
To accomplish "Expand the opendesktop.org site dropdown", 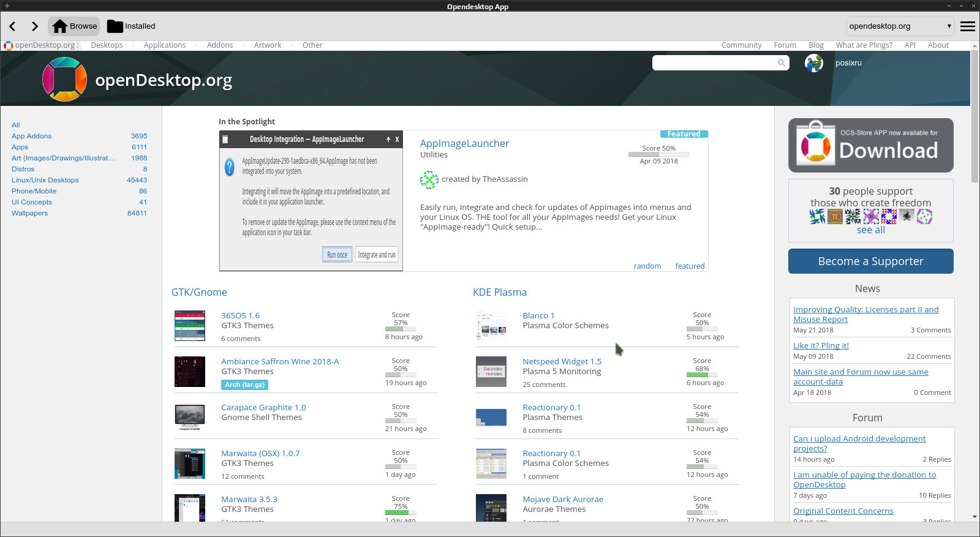I will (x=900, y=26).
